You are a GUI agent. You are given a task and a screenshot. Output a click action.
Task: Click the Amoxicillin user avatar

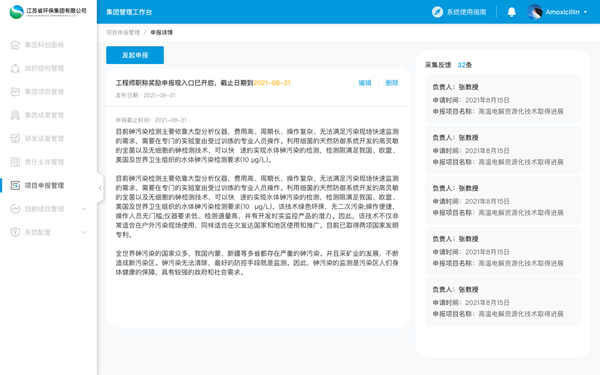[x=535, y=12]
